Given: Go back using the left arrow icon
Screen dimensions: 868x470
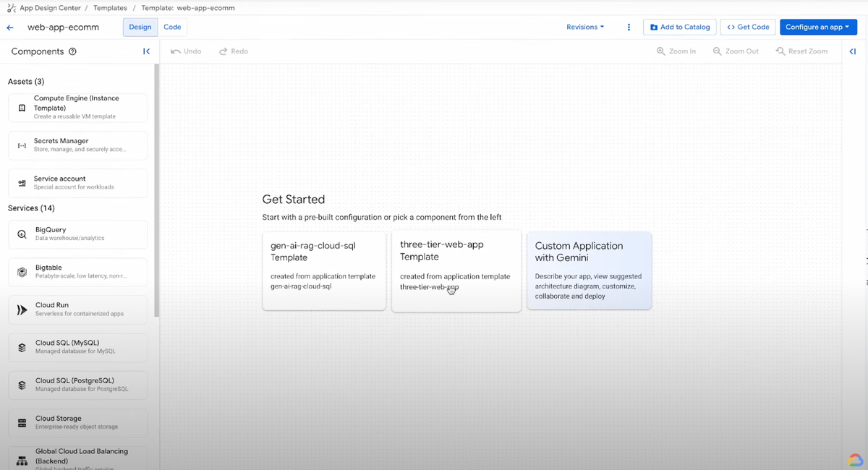Looking at the screenshot, I should point(10,27).
